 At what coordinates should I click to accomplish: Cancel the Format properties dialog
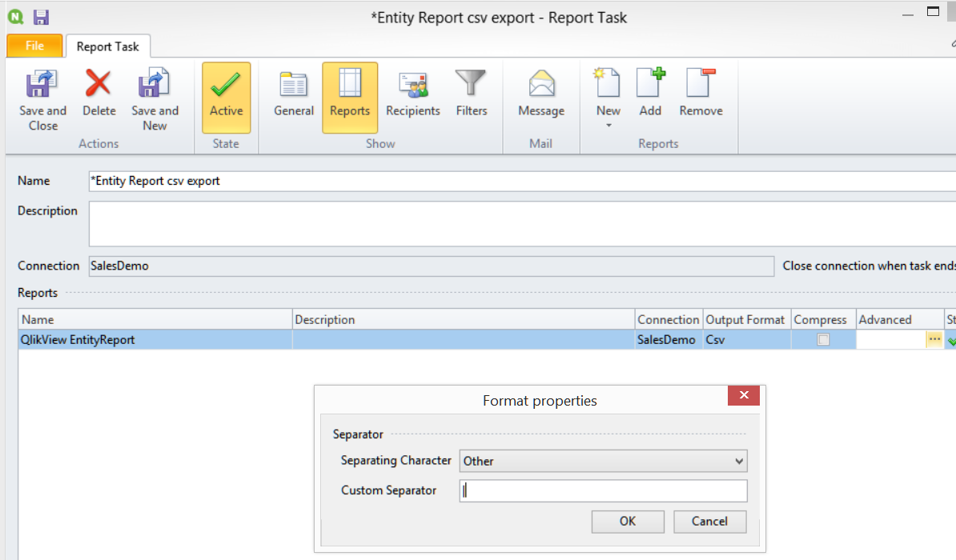(x=709, y=522)
